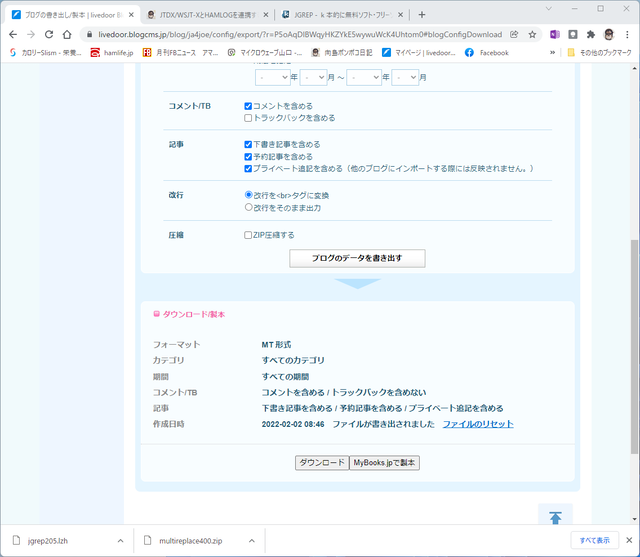
Task: Open the その他のブックマーク folder
Action: (x=600, y=53)
